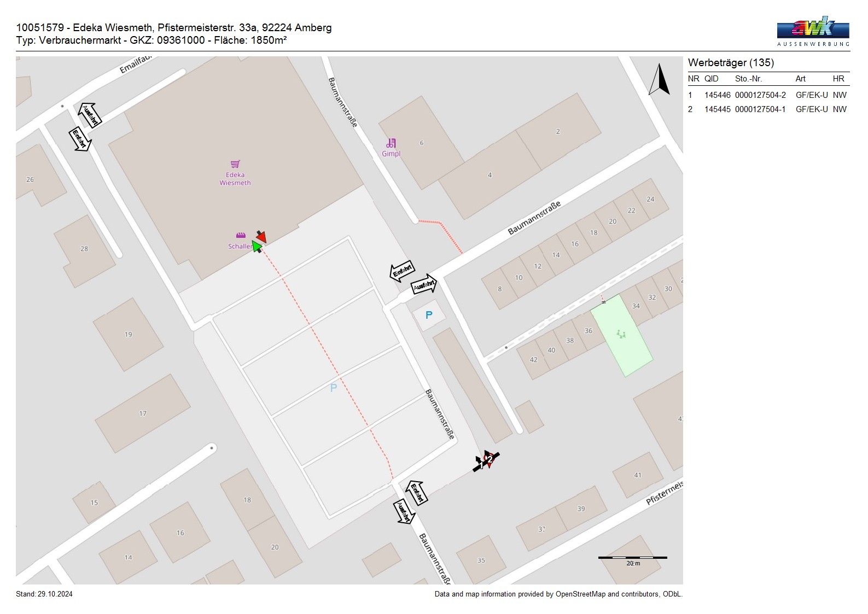This screenshot has width=868, height=614.
Task: Click the Sto.-Nr. column header
Action: 748,79
